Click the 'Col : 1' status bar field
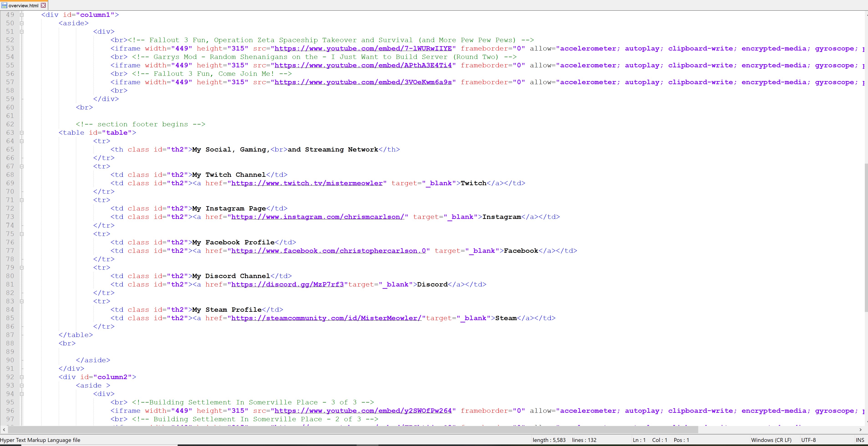Screen dimensions: 868x446 (x=660, y=440)
